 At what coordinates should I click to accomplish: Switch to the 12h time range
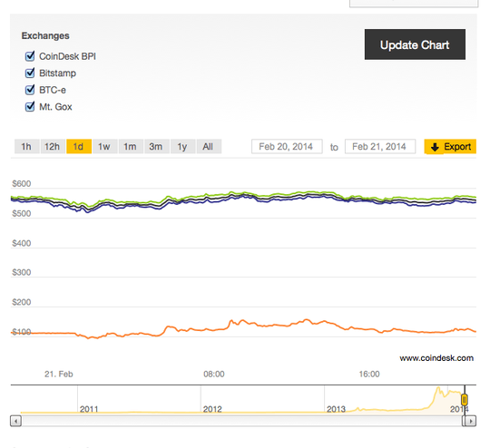[x=53, y=147]
